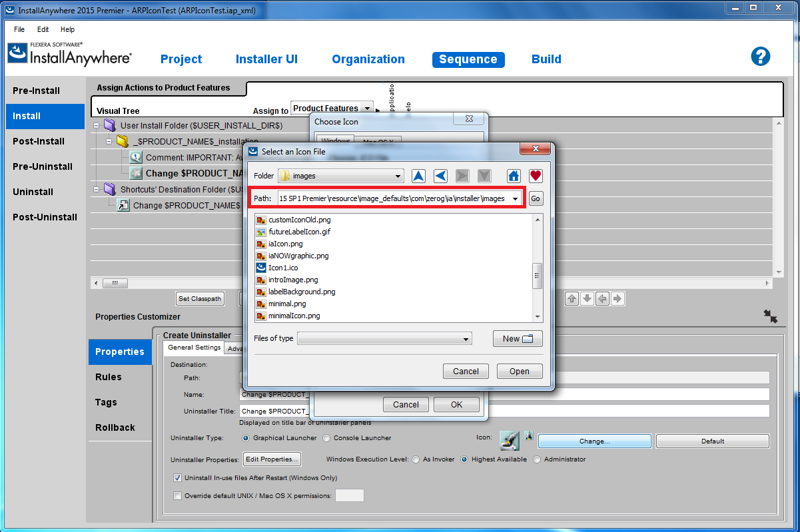This screenshot has height=532, width=800.
Task: Click the blue up-arrow navigation icon
Action: (418, 176)
